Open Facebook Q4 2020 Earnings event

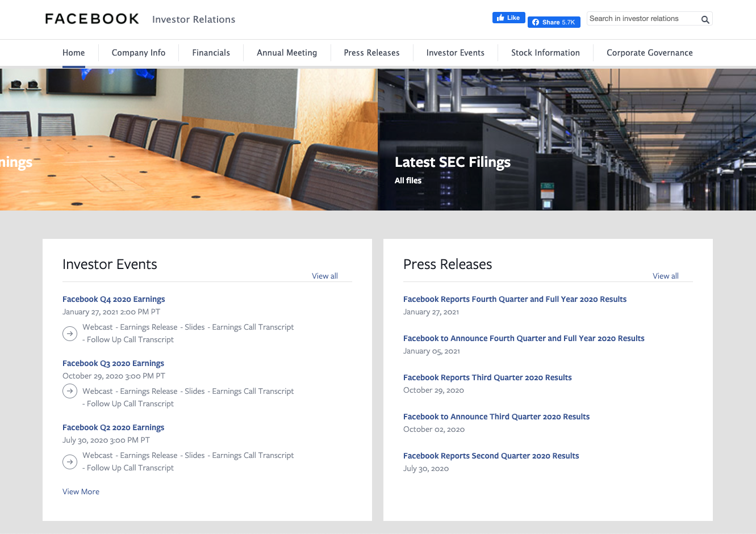pos(114,299)
